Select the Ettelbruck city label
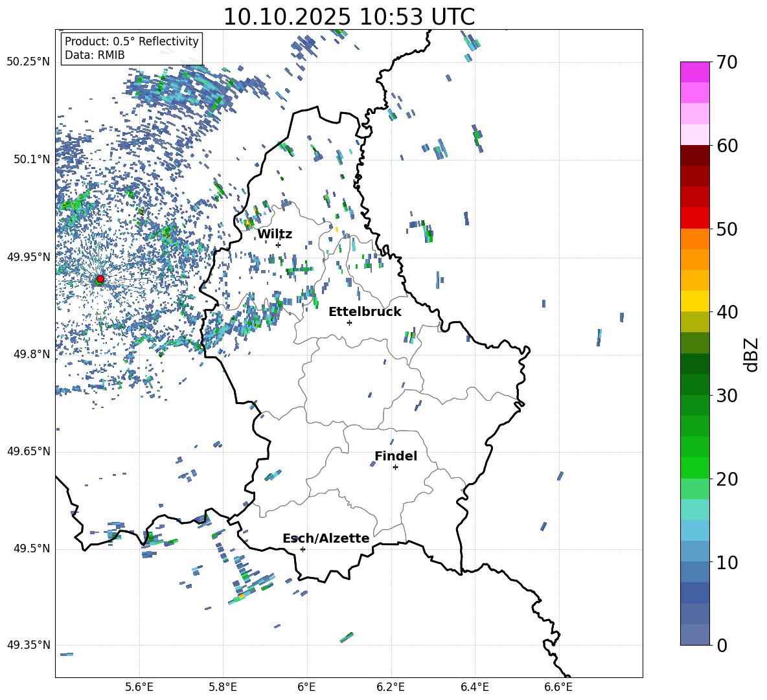Screen dimensions: 767x700 (x=365, y=311)
